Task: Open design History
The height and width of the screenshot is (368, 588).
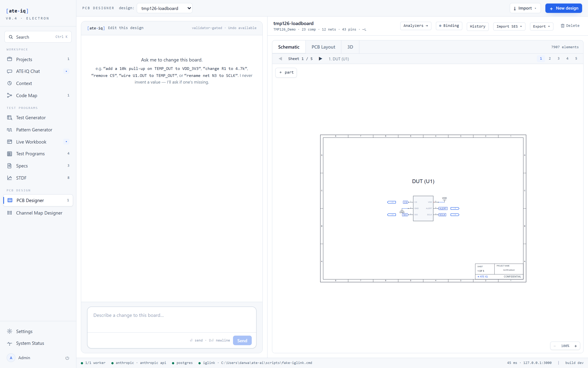Action: click(x=477, y=26)
